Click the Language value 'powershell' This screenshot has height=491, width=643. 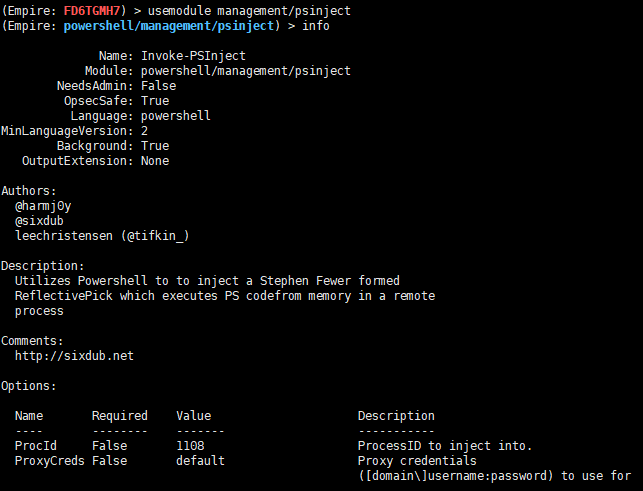pyautogui.click(x=176, y=116)
